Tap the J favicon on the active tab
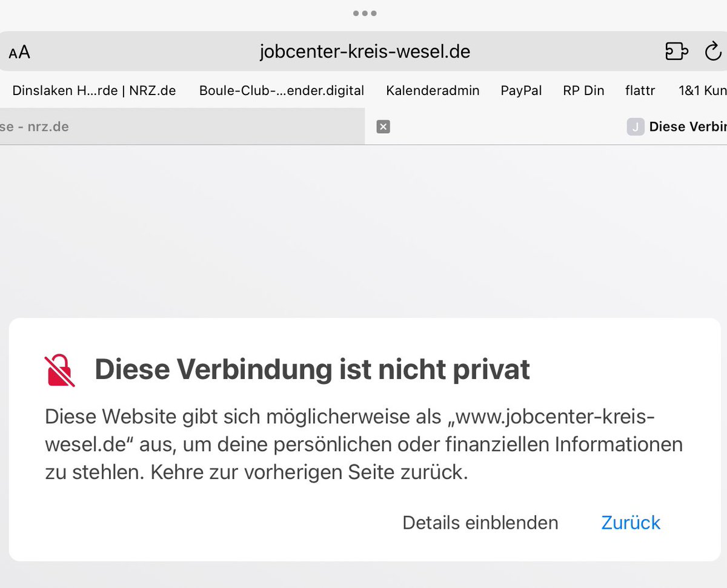Viewport: 727px width, 588px height. pyautogui.click(x=635, y=127)
